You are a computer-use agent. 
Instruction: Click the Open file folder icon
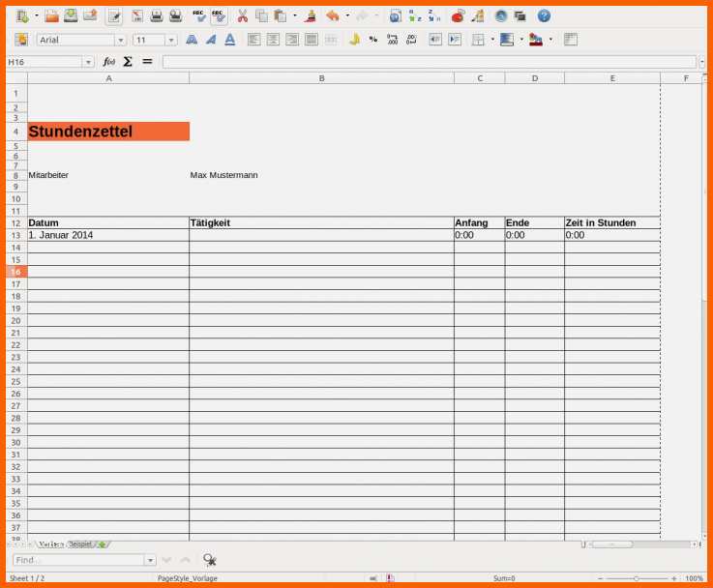click(52, 16)
